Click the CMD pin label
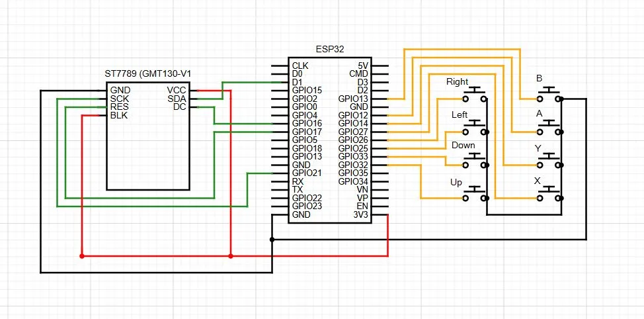This screenshot has height=319, width=644. tap(358, 74)
